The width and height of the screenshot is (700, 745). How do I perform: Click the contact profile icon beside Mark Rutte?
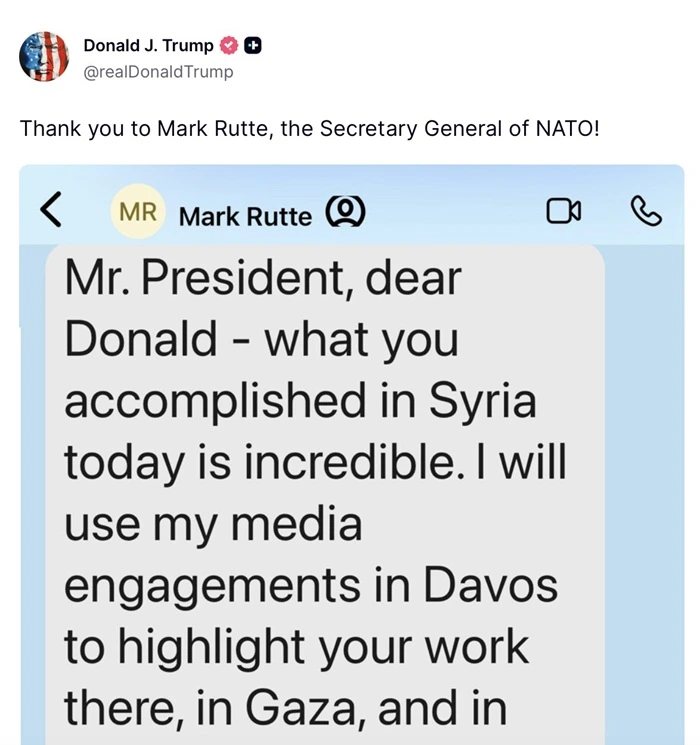346,212
